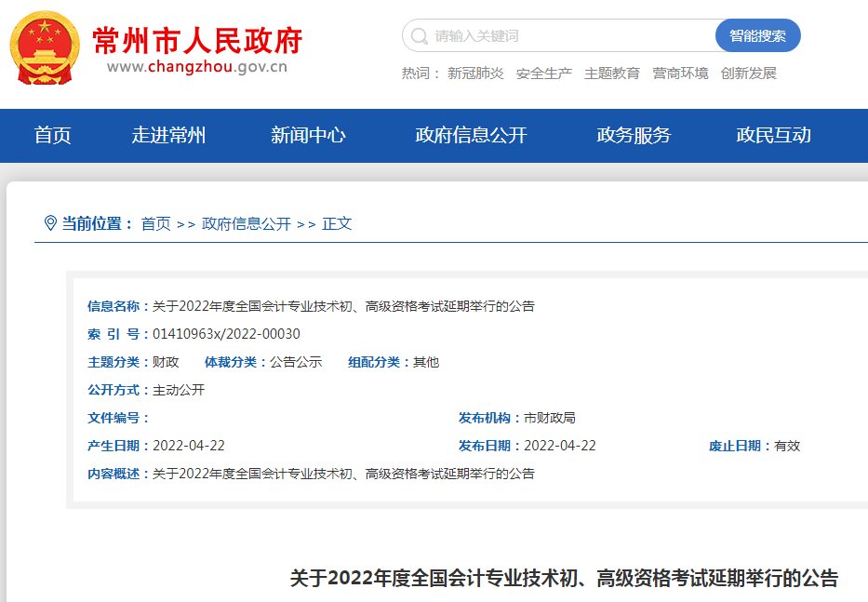Open 政务服务 navigation item
The image size is (868, 602).
point(634,136)
